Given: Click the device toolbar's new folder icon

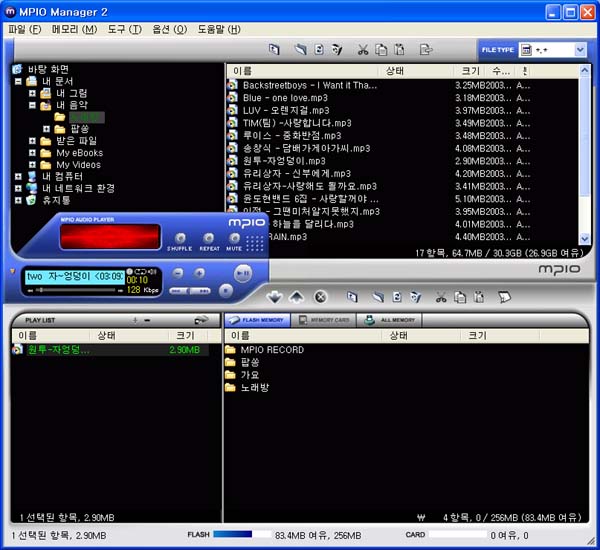Looking at the screenshot, I should (378, 297).
